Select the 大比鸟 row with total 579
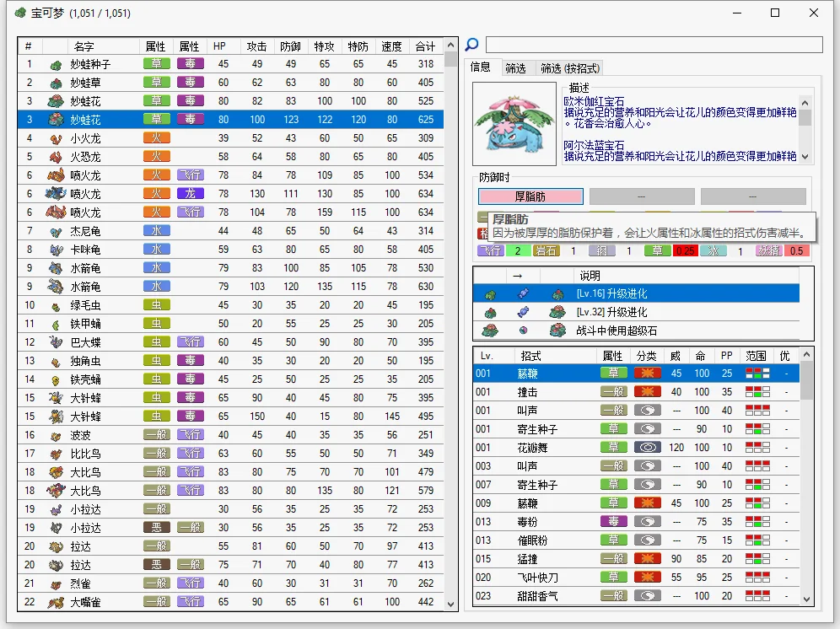Screen dimensions: 840x629 (x=231, y=490)
